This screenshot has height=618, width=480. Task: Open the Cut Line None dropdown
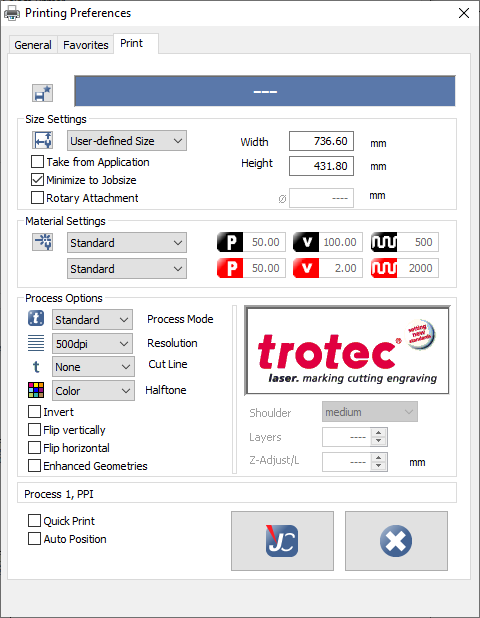pos(93,367)
